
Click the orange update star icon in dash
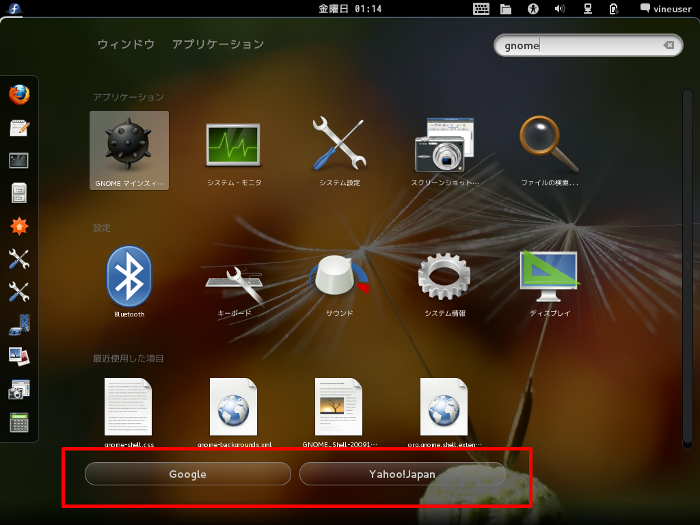(19, 226)
